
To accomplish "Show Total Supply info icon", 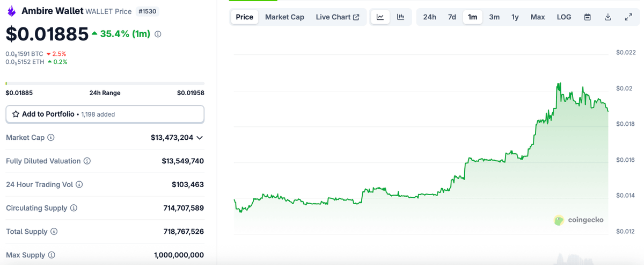I will tap(54, 232).
